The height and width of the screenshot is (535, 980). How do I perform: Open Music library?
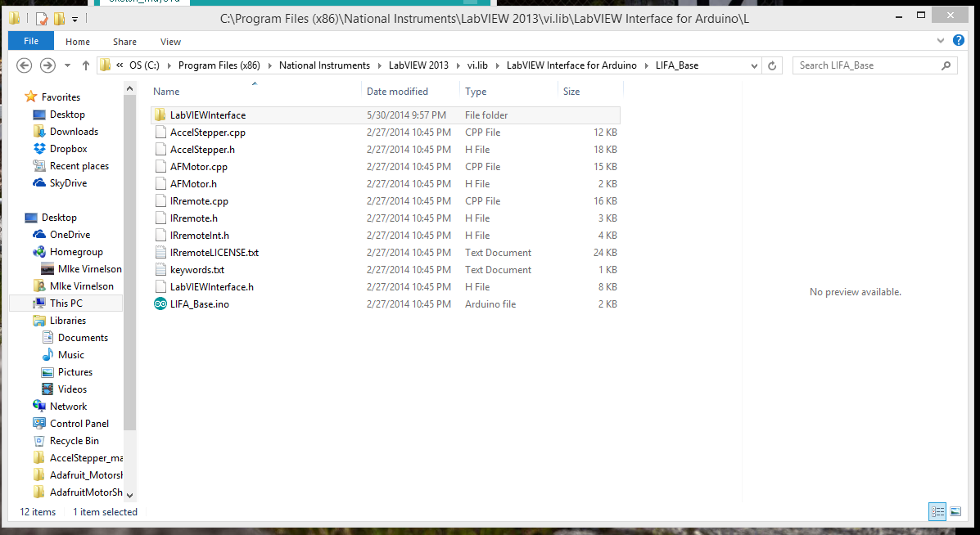70,354
